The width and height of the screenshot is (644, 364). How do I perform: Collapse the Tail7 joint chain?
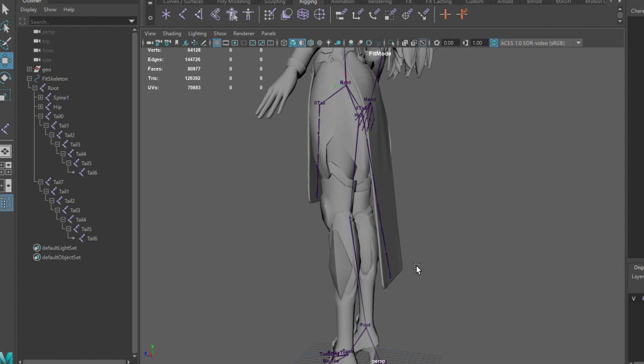click(x=41, y=182)
